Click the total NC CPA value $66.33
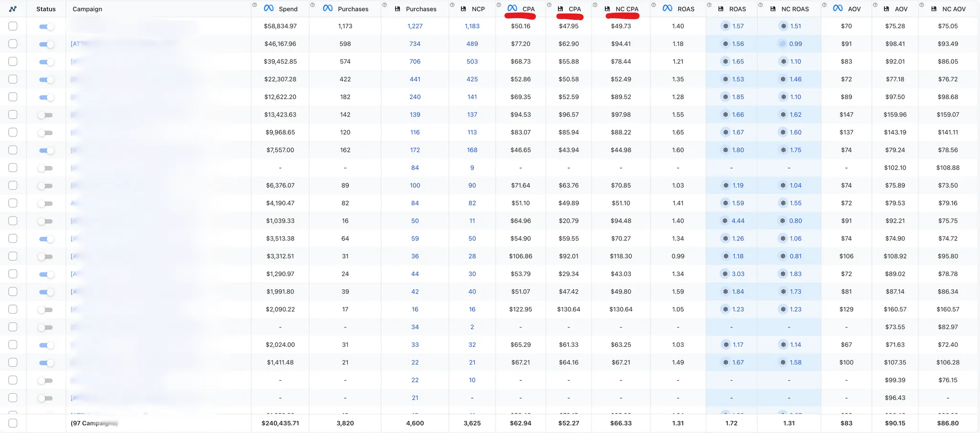980x433 pixels. tap(621, 423)
